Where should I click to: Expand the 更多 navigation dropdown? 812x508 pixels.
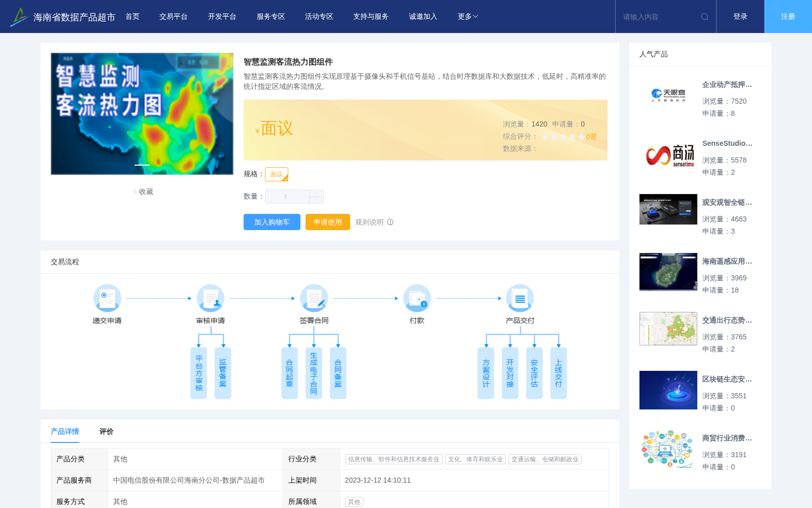point(468,17)
